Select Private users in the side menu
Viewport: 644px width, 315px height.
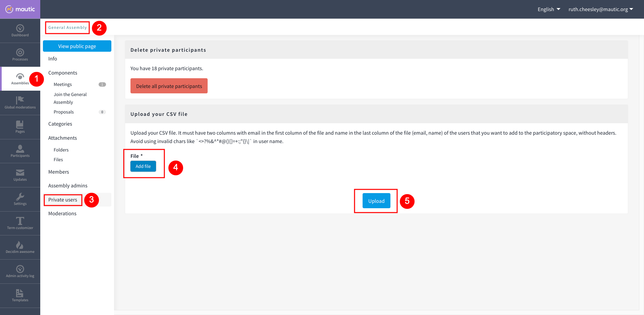tap(63, 200)
